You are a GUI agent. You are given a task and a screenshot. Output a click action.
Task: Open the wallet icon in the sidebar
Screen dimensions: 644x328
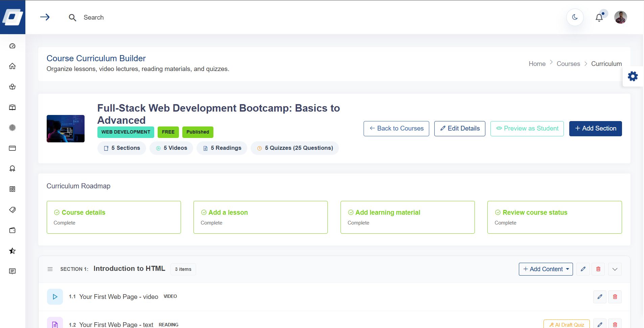[13, 230]
